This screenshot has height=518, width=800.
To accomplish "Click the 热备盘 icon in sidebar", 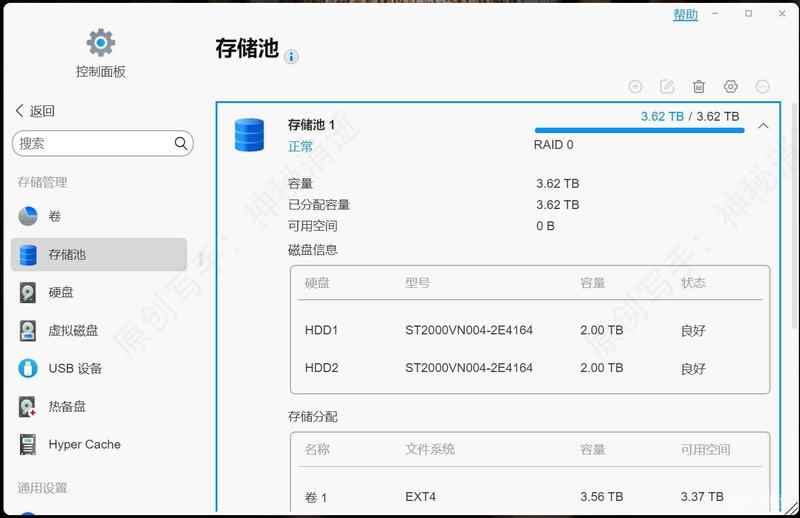I will [28, 406].
